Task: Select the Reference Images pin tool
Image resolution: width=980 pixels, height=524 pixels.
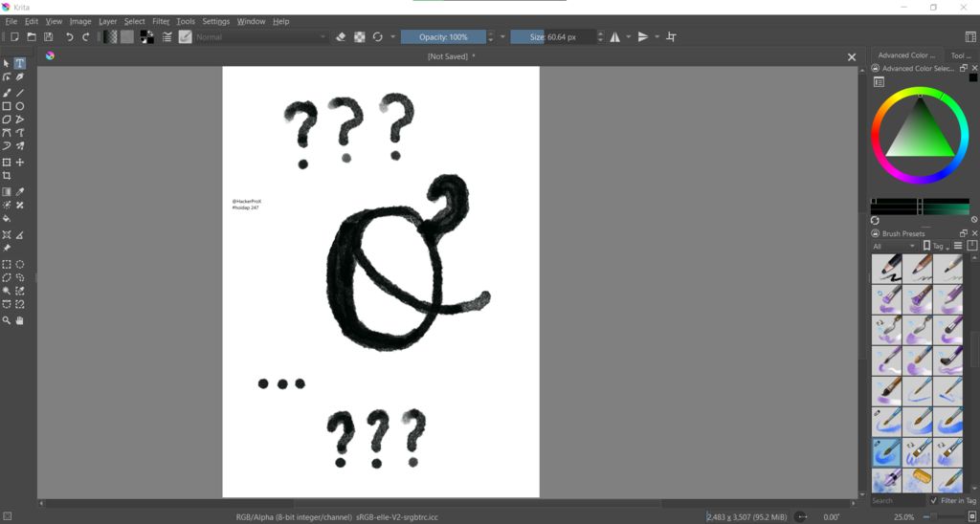Action: pos(7,248)
